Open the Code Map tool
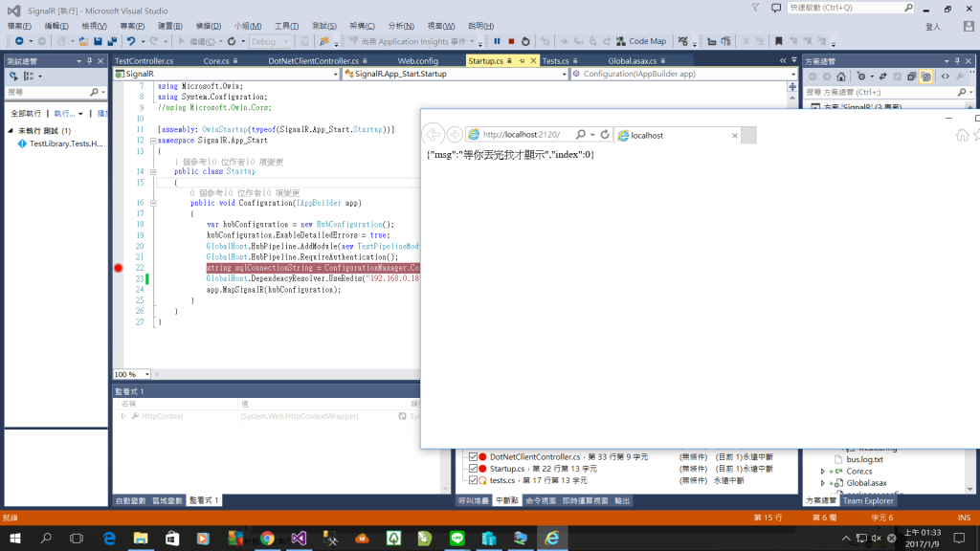The height and width of the screenshot is (551, 980). [x=640, y=41]
